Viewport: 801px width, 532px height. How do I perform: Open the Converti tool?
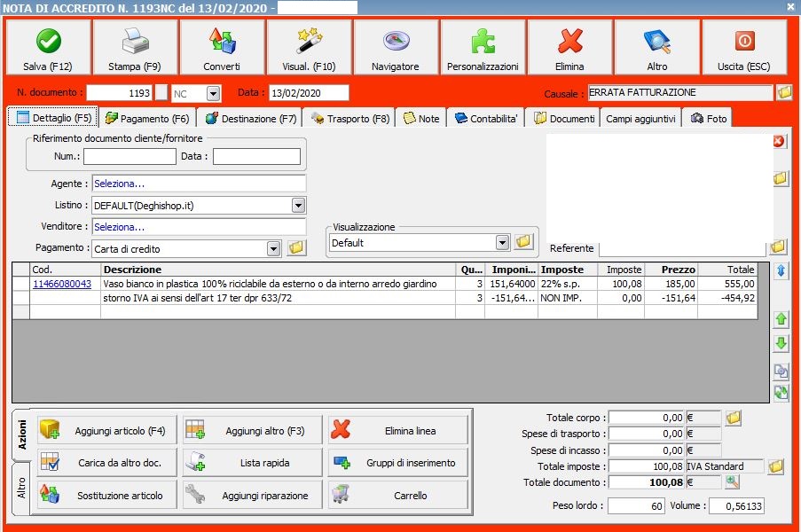pos(222,48)
